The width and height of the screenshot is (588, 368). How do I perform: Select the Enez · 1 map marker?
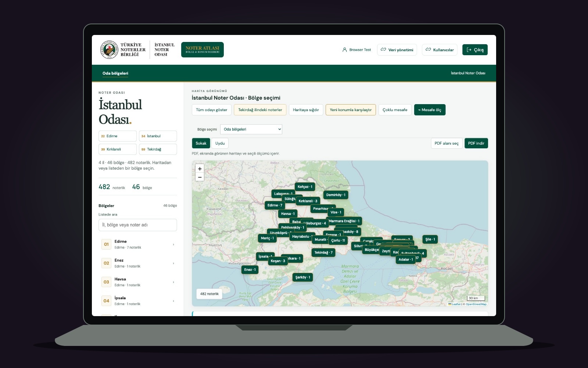250,269
